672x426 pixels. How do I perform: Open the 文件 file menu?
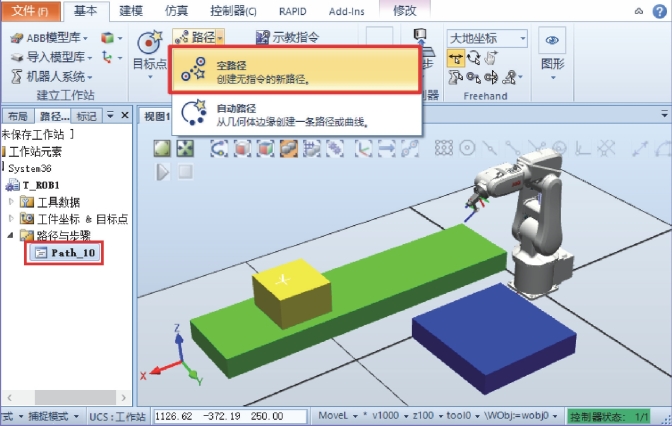pos(30,11)
